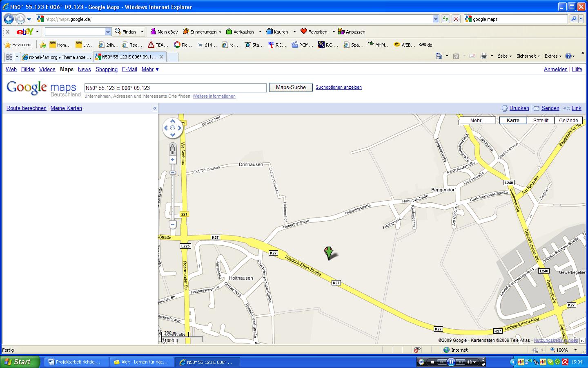Open the IE home page icon
The width and height of the screenshot is (588, 368).
point(439,56)
